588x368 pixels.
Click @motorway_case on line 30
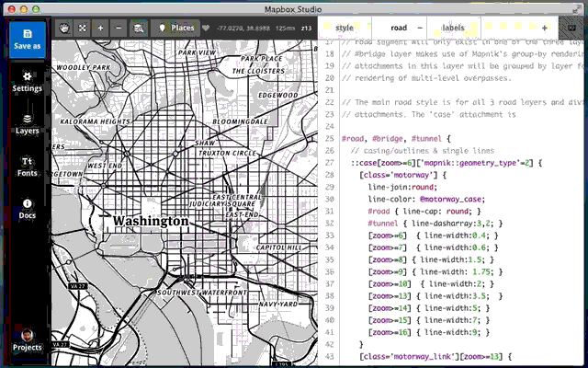coord(452,199)
